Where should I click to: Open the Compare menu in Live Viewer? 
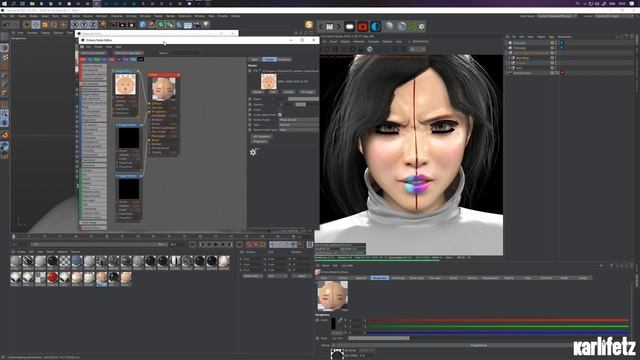pos(373,42)
